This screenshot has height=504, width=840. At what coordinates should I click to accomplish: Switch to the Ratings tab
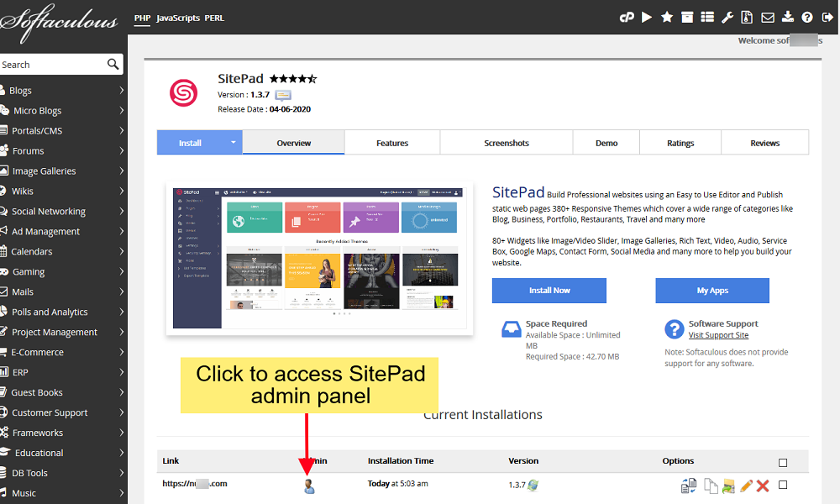(680, 143)
